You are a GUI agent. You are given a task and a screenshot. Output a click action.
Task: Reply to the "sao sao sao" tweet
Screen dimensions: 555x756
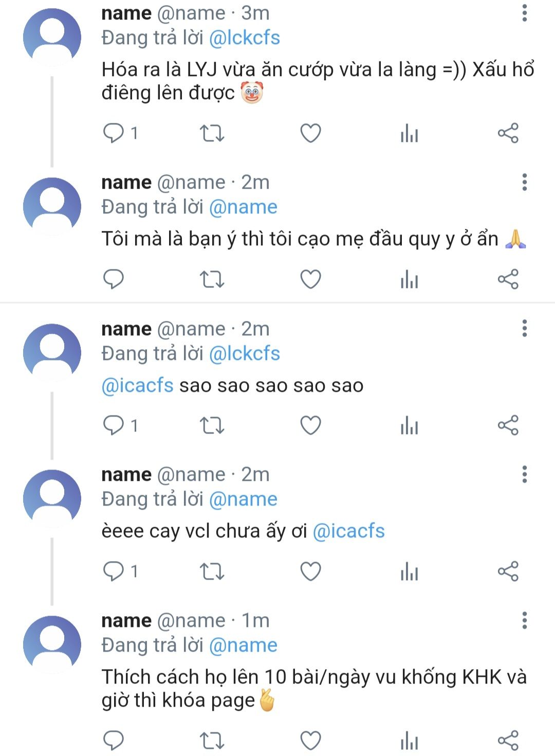tap(114, 426)
